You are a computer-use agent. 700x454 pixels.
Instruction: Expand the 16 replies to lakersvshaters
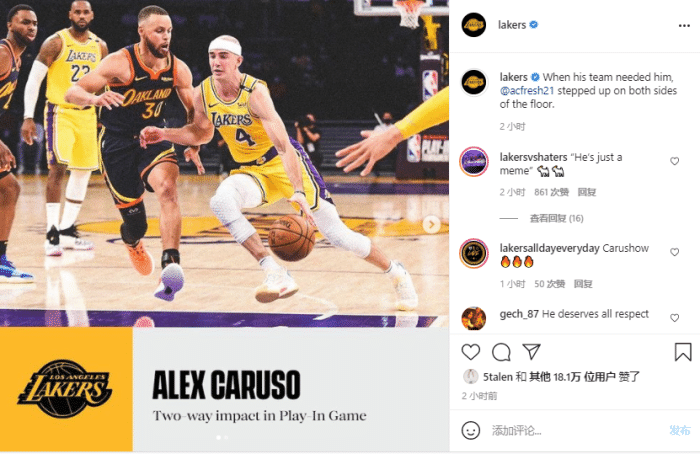click(x=556, y=218)
